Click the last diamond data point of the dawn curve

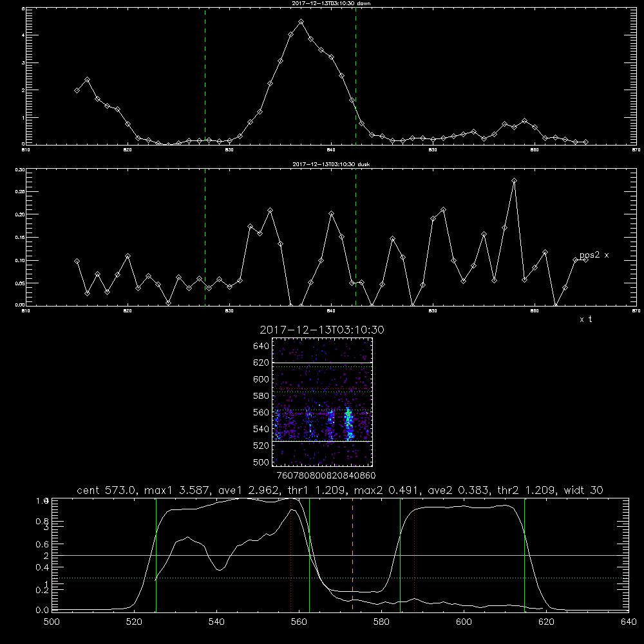coord(585,142)
